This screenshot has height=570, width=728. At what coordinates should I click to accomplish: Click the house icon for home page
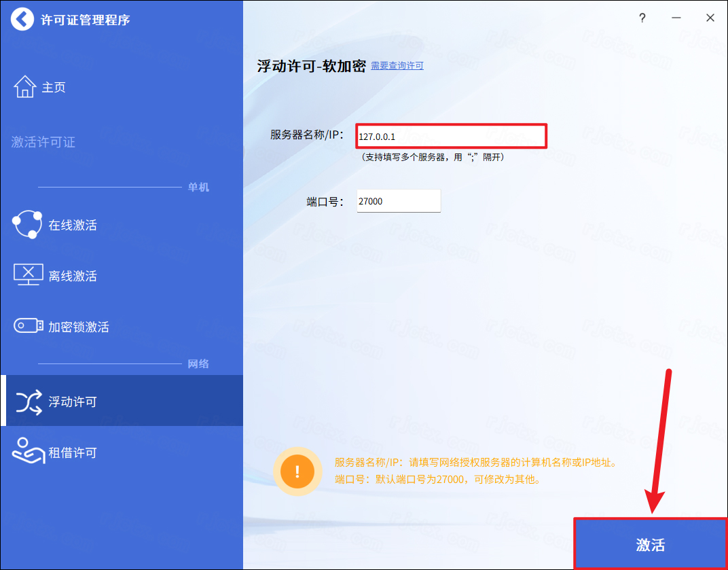coord(24,87)
